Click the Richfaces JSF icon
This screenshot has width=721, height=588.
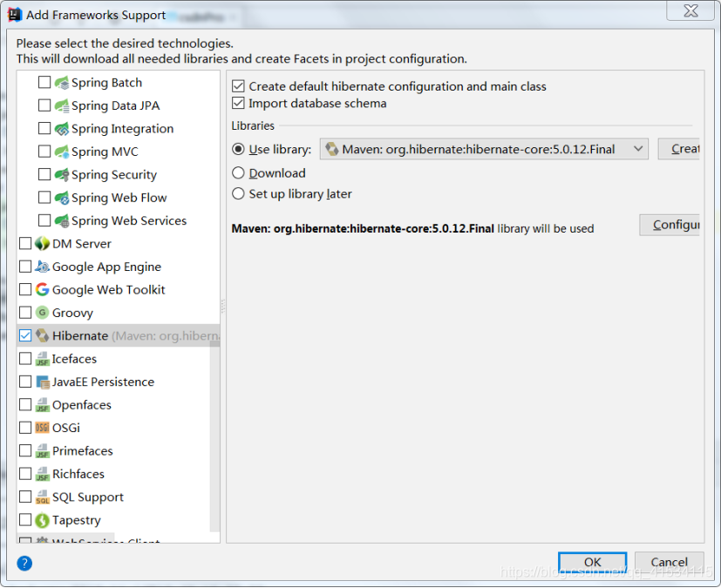(x=43, y=474)
